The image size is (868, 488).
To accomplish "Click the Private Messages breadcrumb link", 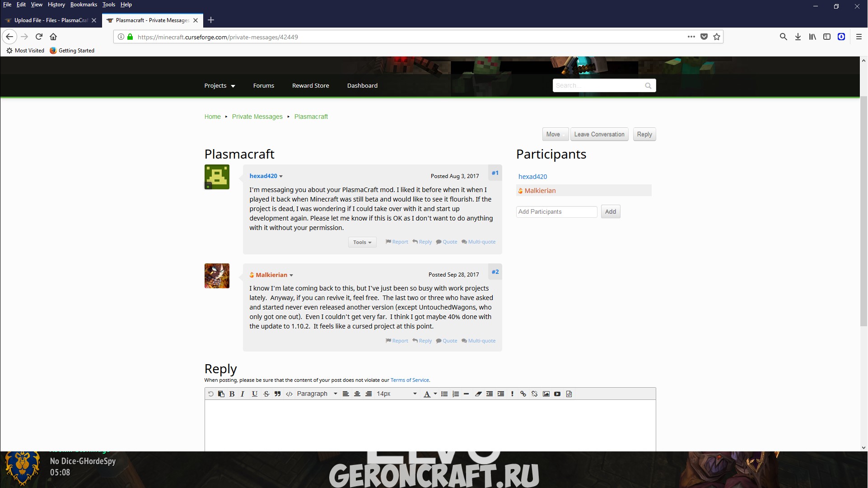I will point(257,117).
